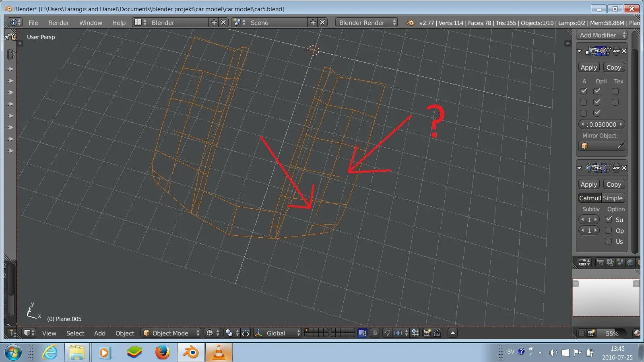Toggle the first Opti checkbox

[x=597, y=91]
